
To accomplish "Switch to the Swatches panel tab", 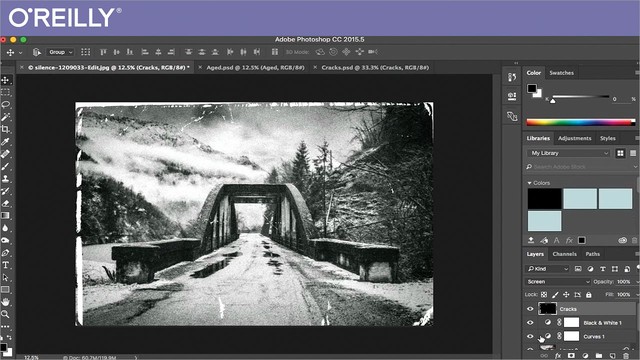I will coord(561,73).
